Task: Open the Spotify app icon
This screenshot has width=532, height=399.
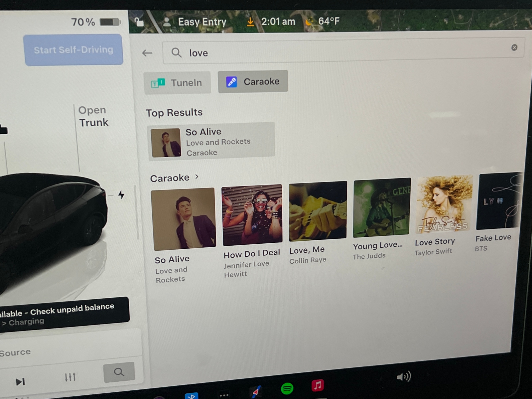Action: tap(287, 388)
